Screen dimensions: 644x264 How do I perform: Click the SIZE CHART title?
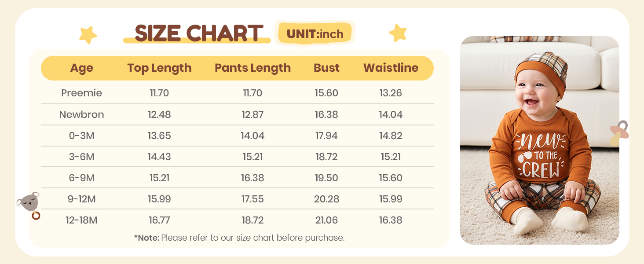199,33
